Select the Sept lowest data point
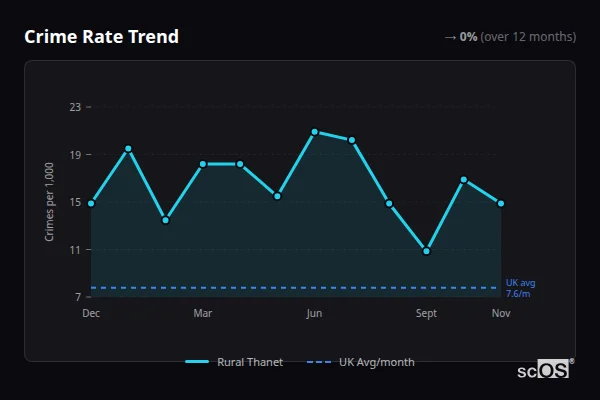The width and height of the screenshot is (600, 400). click(x=426, y=251)
